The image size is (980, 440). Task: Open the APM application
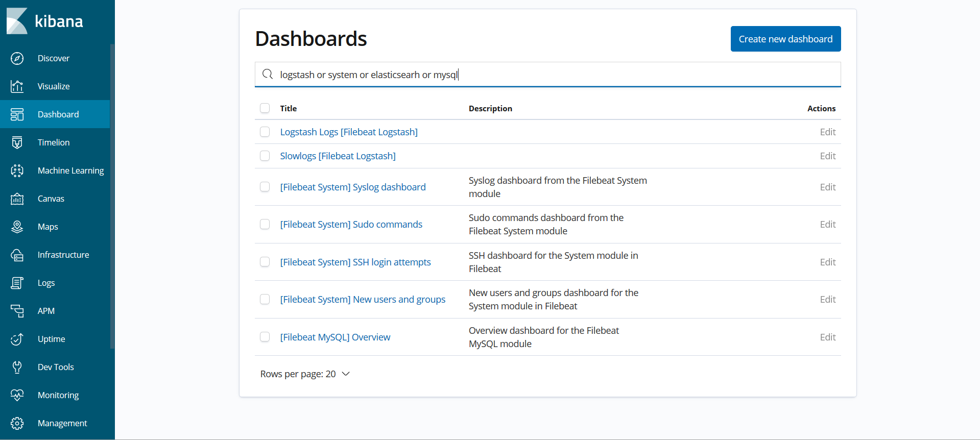[45, 311]
